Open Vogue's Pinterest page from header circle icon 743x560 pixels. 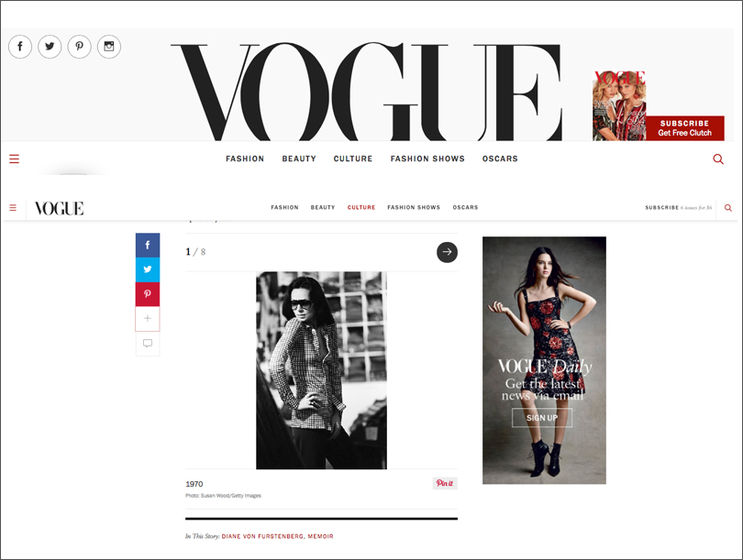tap(79, 47)
